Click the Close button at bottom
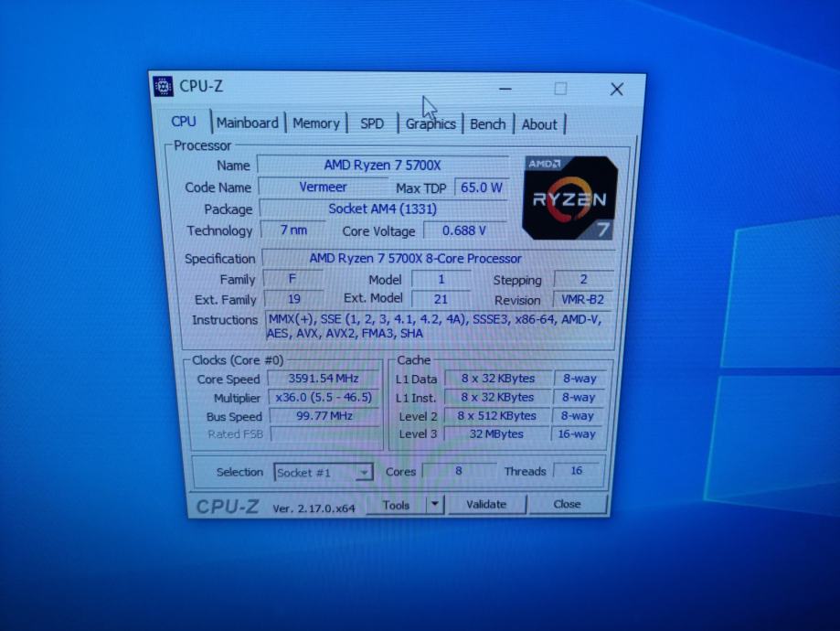The height and width of the screenshot is (631, 840). [567, 504]
